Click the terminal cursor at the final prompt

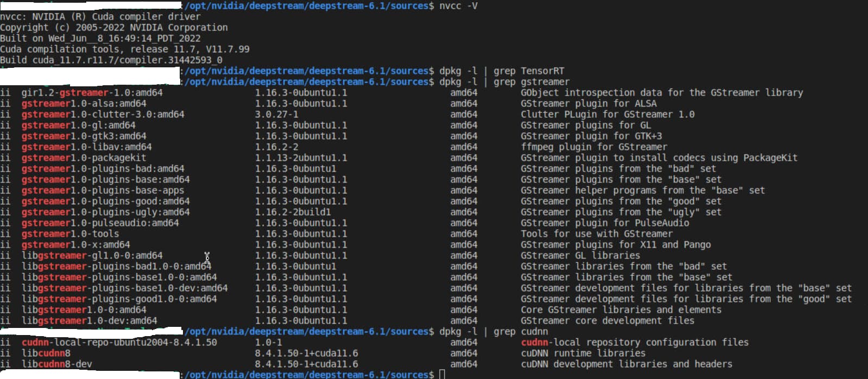pyautogui.click(x=442, y=375)
